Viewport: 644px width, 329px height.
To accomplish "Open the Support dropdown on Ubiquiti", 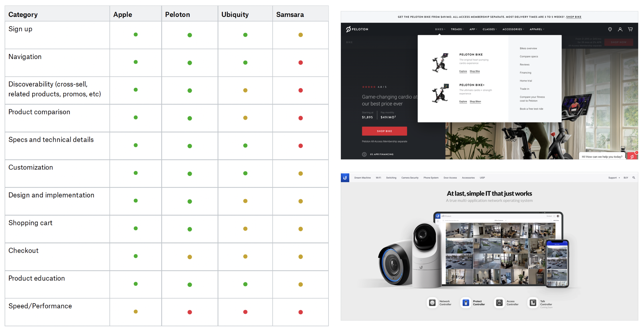I will [614, 178].
